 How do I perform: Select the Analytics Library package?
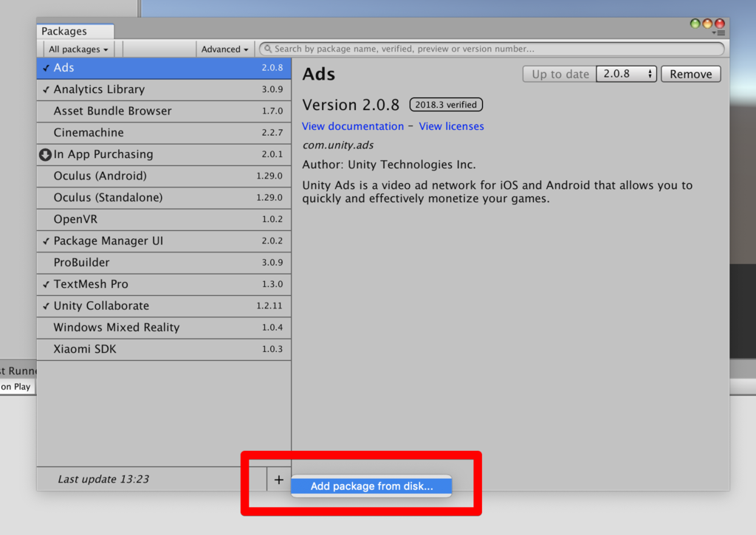click(x=164, y=89)
